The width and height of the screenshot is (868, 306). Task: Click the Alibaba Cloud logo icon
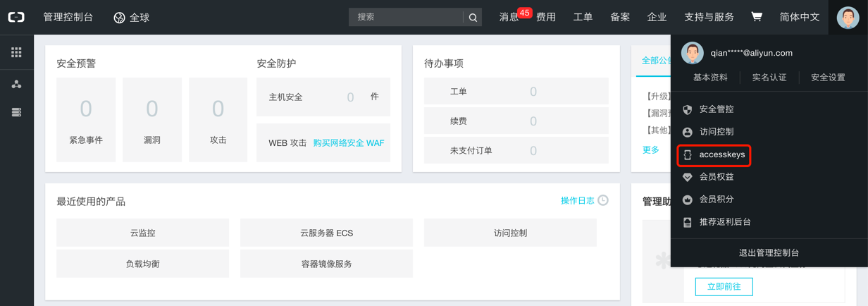[x=16, y=17]
